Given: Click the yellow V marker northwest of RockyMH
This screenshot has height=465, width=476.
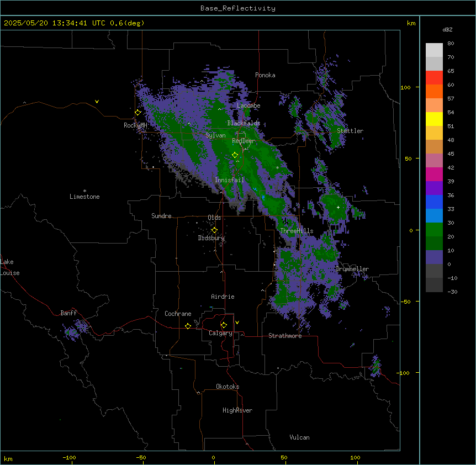Looking at the screenshot, I should tap(97, 102).
